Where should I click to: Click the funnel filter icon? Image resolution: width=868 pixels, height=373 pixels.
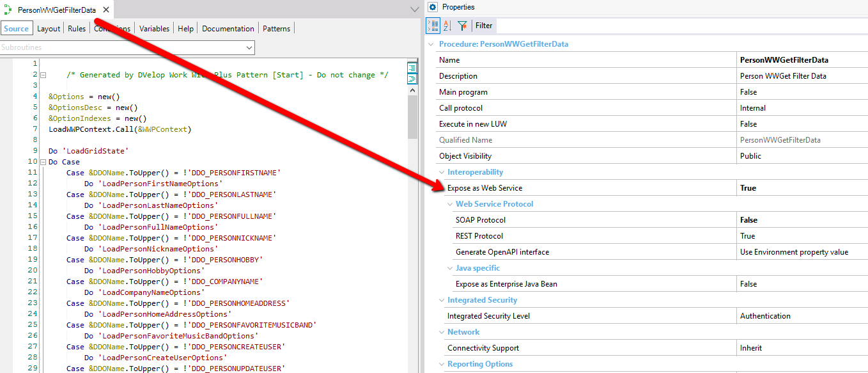463,26
